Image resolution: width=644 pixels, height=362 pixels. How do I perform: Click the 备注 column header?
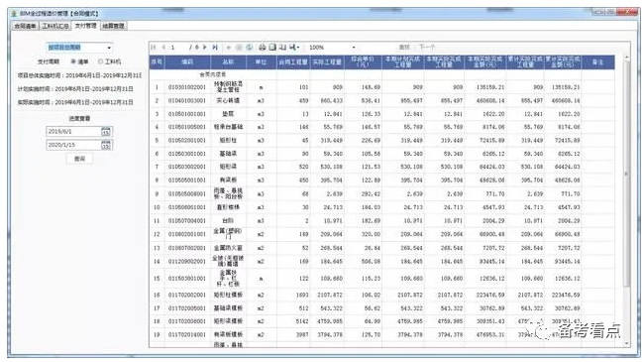597,62
